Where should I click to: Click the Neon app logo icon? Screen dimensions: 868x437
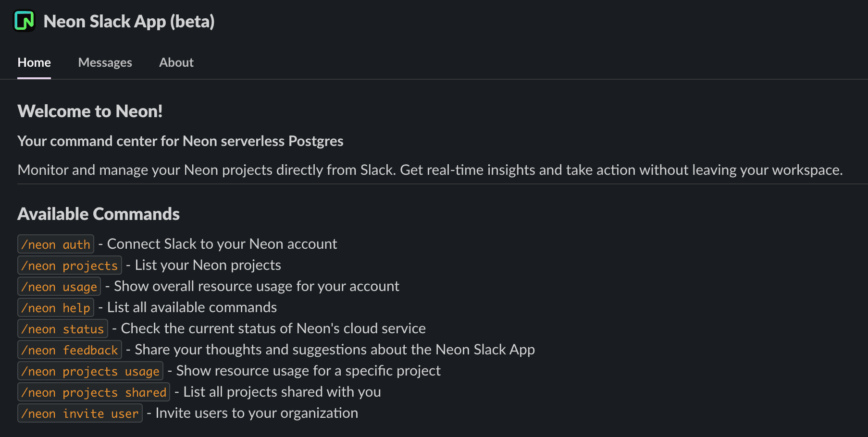click(24, 21)
